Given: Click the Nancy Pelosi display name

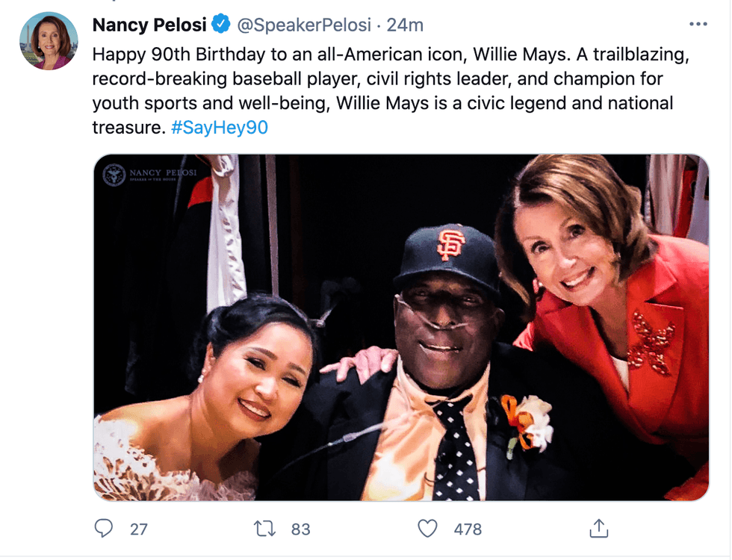Looking at the screenshot, I should coord(146,25).
